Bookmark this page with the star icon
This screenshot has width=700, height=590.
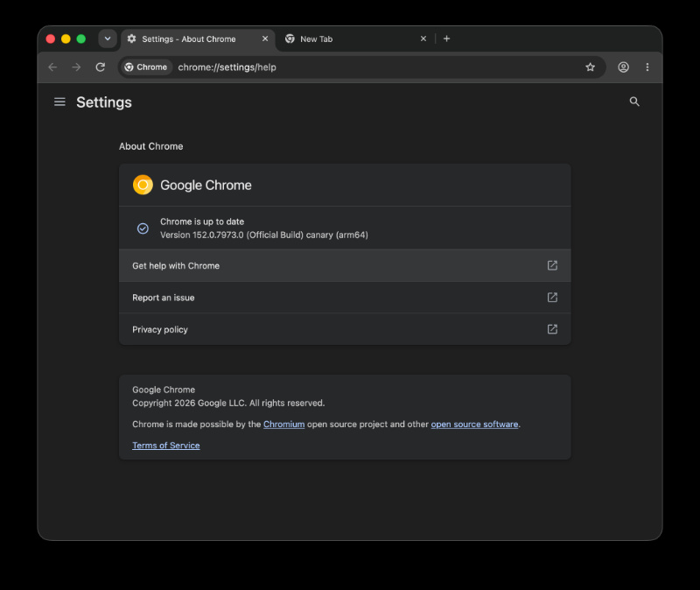(590, 67)
